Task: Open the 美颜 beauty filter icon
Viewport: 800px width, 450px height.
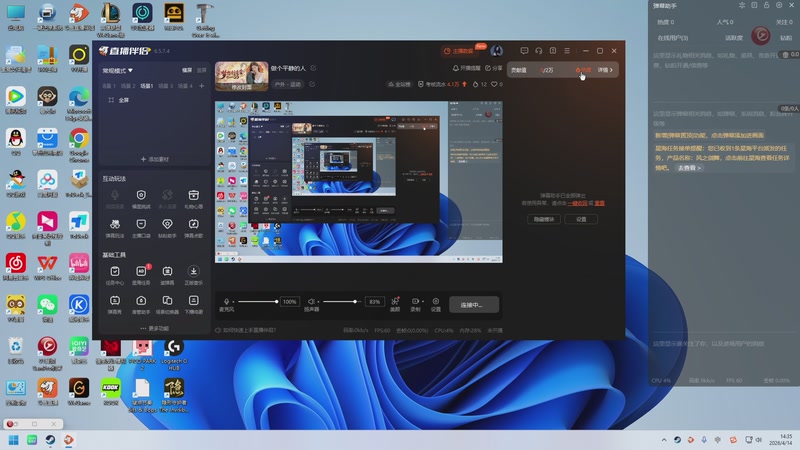Action: pyautogui.click(x=395, y=304)
